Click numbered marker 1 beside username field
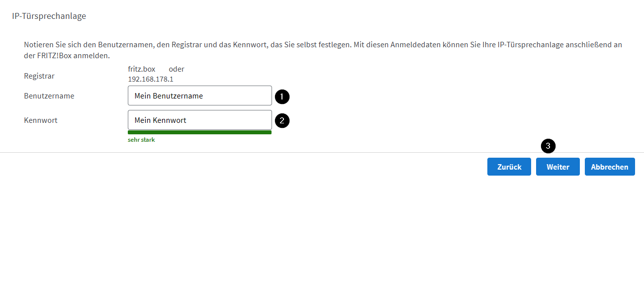 tap(282, 97)
